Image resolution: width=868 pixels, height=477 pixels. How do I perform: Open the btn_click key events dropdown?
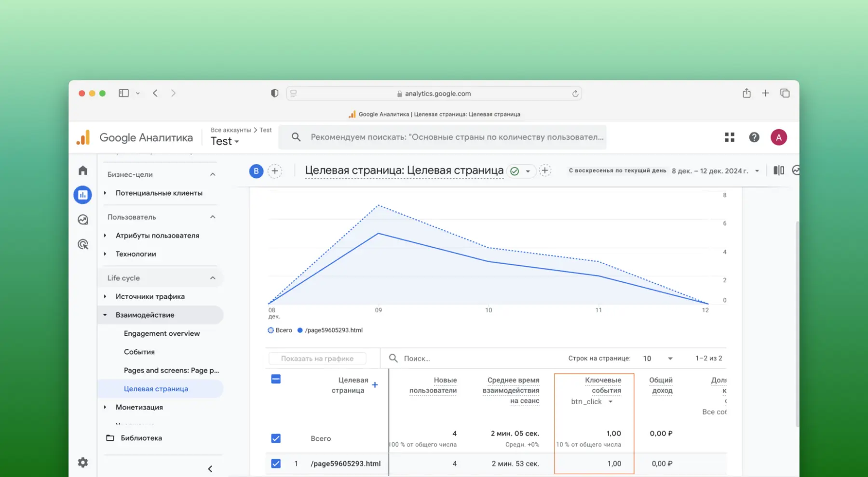(610, 402)
